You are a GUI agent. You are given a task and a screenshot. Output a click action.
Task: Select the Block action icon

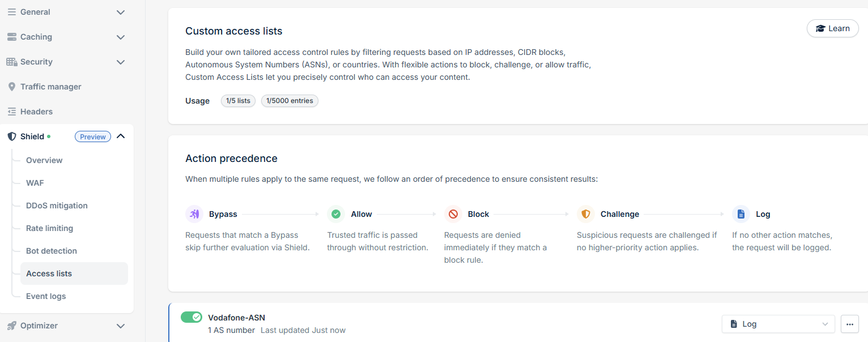(453, 213)
